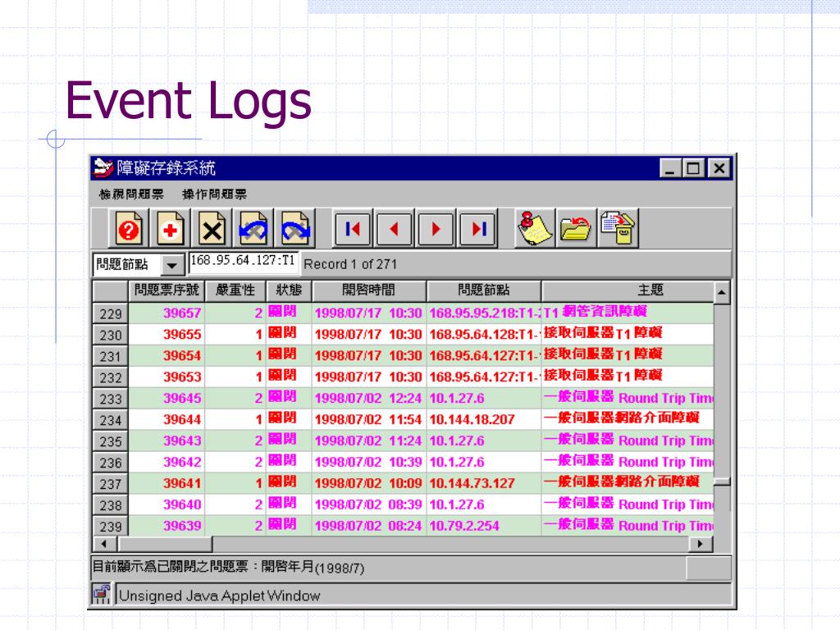The height and width of the screenshot is (630, 840).
Task: Click the application icon in the title bar
Action: (x=103, y=168)
